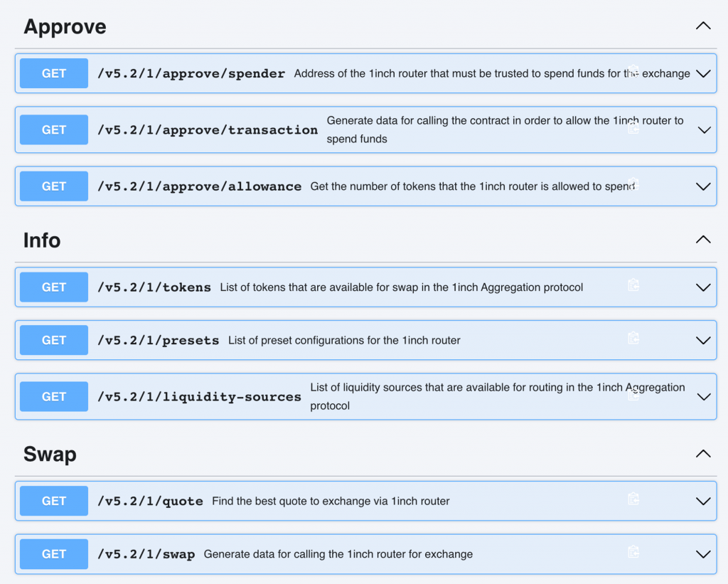Viewport: 728px width, 584px height.
Task: Click GET button for quote endpoint
Action: pos(54,501)
